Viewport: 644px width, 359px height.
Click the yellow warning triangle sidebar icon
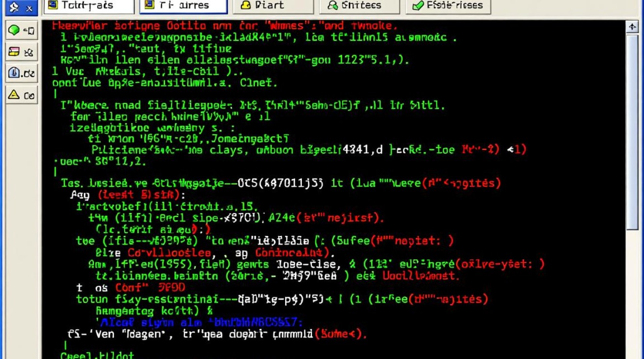pyautogui.click(x=22, y=95)
